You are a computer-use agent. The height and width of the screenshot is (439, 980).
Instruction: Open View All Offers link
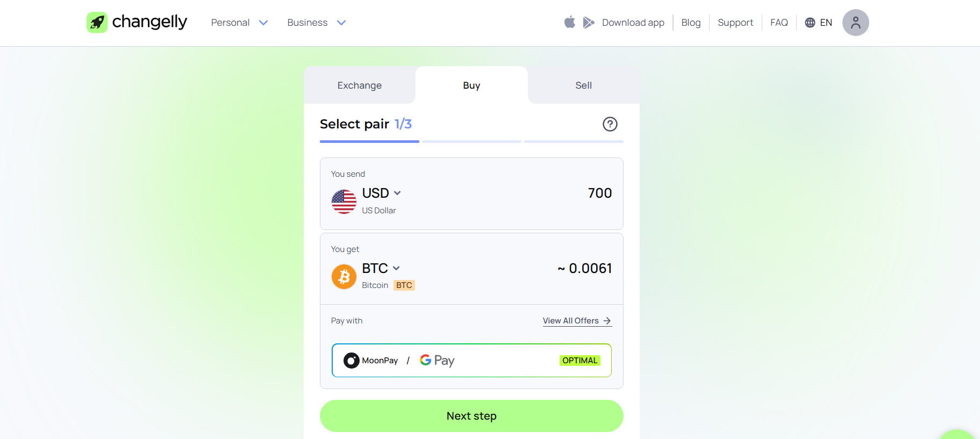(576, 320)
